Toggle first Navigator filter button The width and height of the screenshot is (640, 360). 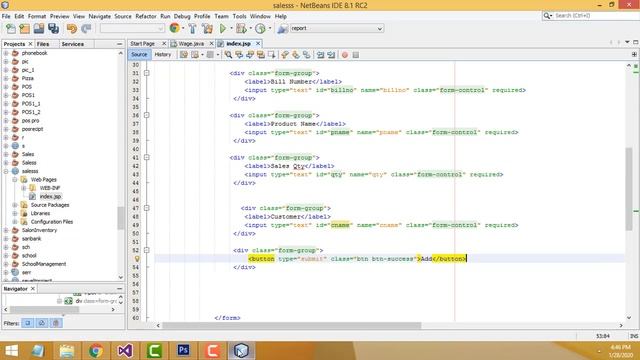(28, 323)
